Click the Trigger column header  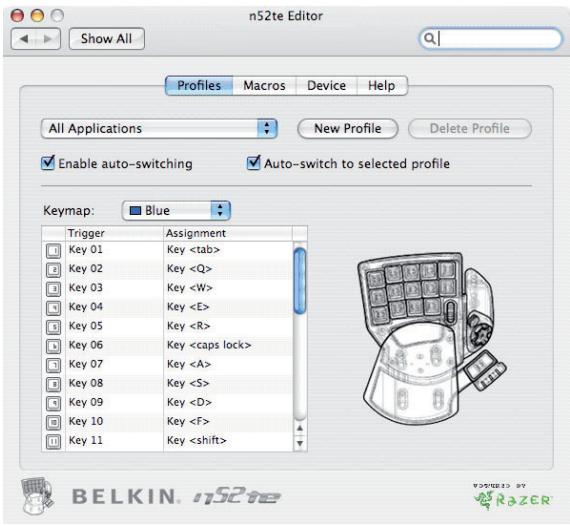pyautogui.click(x=115, y=233)
